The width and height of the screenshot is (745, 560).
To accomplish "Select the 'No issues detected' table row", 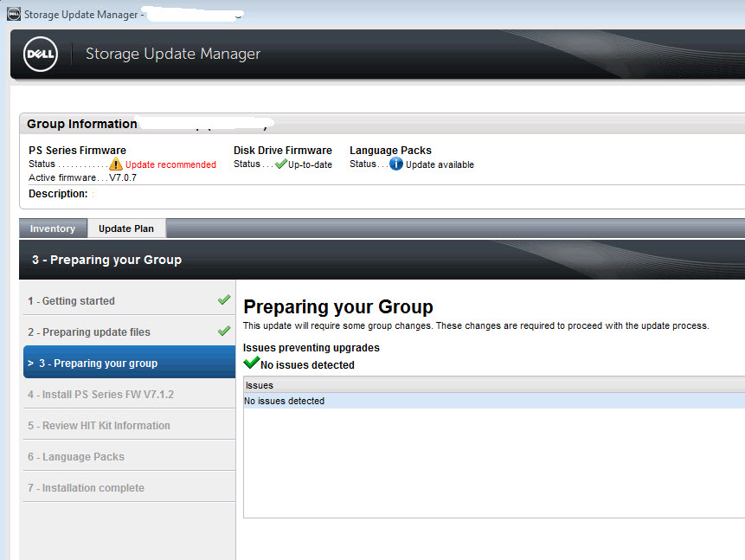I will pos(494,401).
